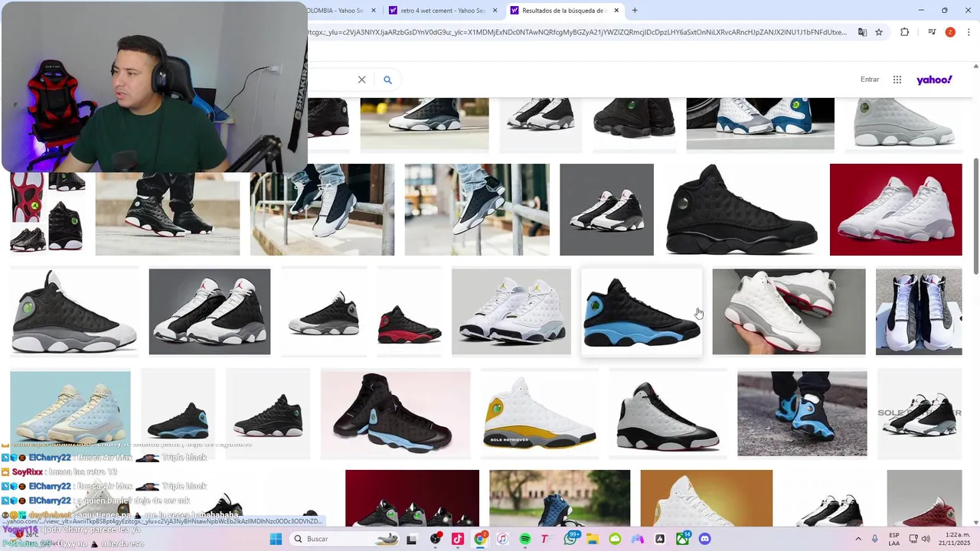The height and width of the screenshot is (551, 980).
Task: Open the ESP LAA language indicator
Action: (894, 539)
